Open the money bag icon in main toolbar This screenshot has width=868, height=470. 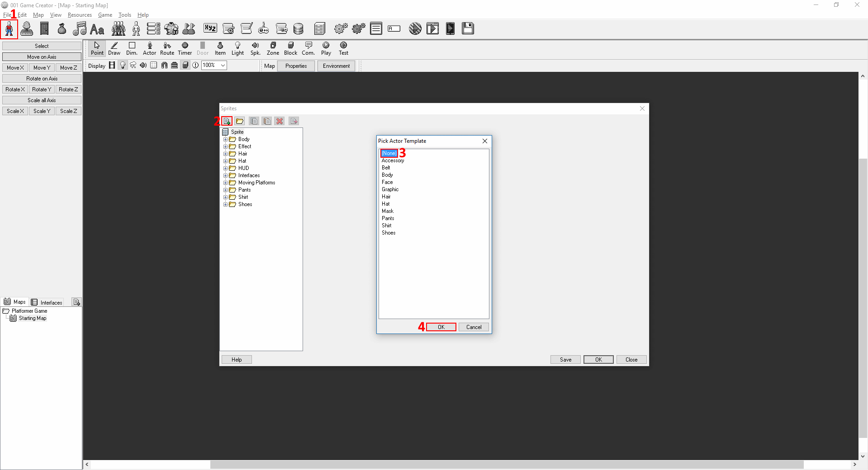(62, 29)
